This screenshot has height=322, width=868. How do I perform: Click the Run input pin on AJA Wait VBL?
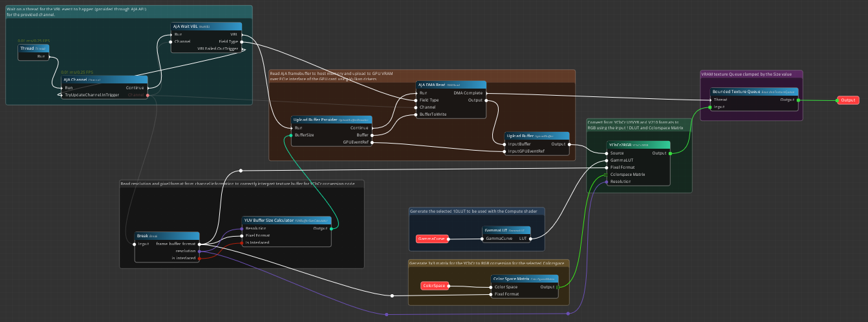tap(171, 34)
